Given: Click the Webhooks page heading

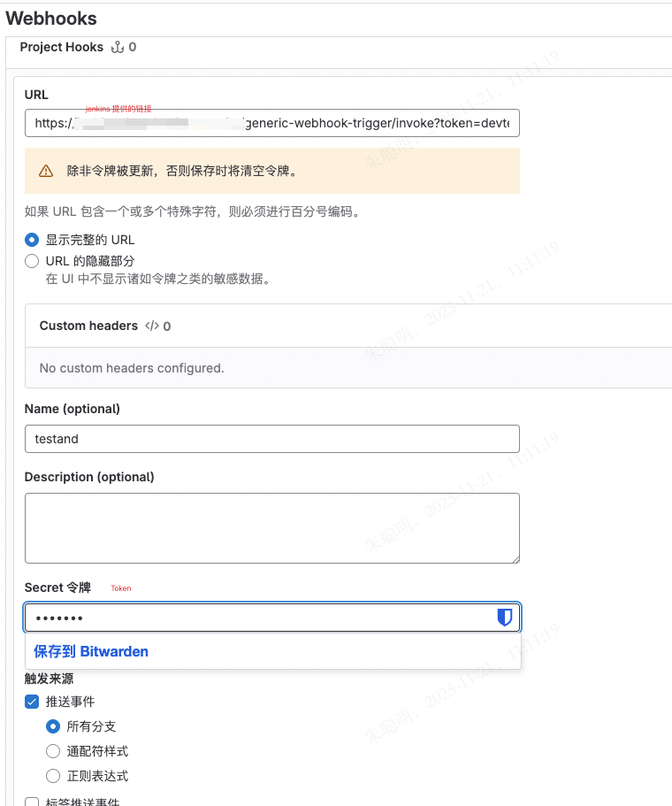Looking at the screenshot, I should 51,18.
